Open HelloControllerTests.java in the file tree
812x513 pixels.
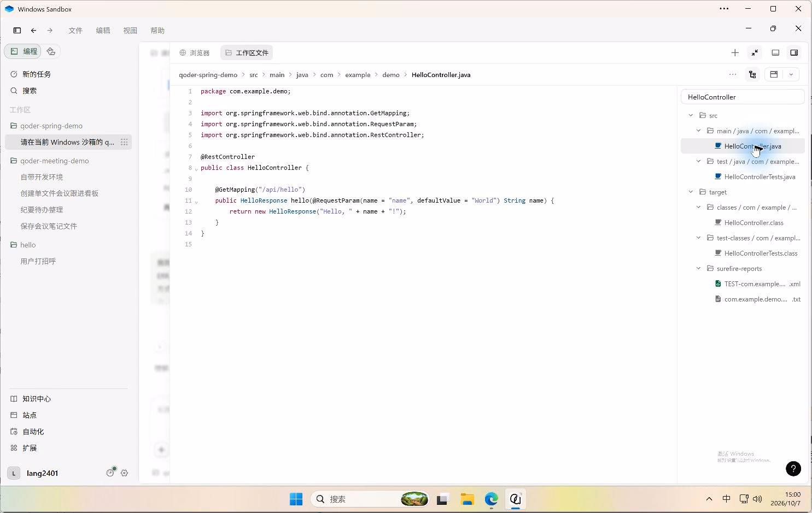(x=743, y=177)
